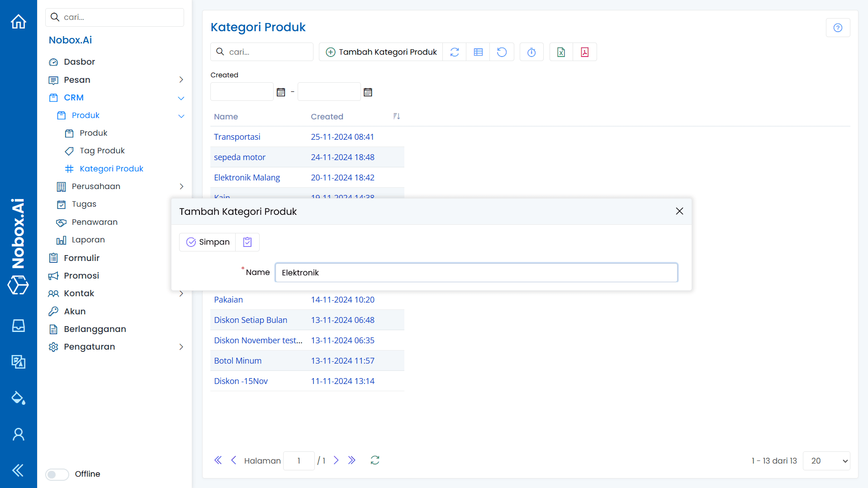Click the Name input field with Elektronik

[476, 272]
